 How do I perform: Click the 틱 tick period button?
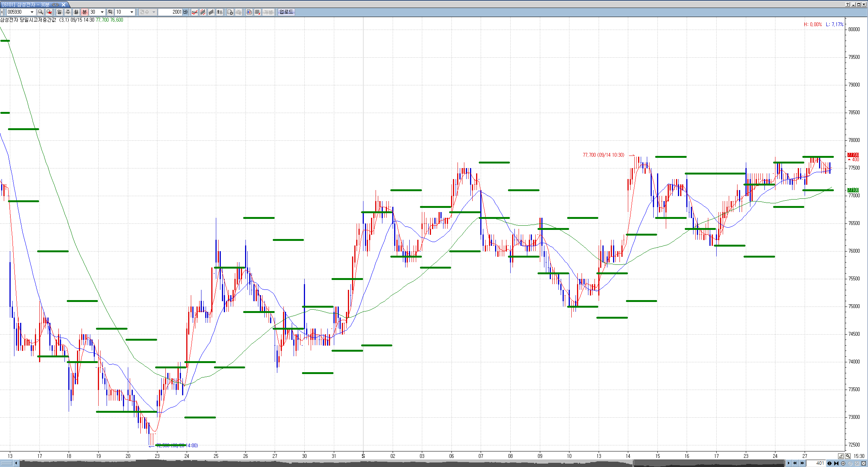[x=110, y=12]
